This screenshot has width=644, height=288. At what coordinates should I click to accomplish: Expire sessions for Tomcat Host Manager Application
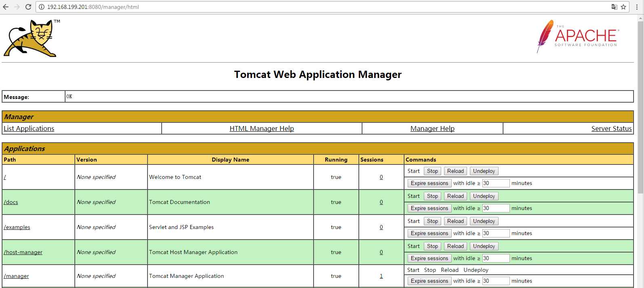coord(429,259)
